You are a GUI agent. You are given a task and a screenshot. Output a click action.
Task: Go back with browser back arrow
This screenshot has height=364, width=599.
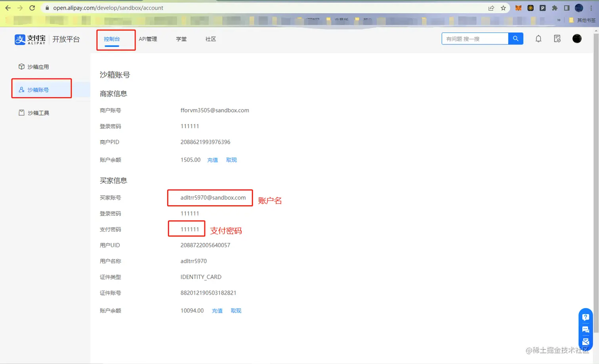pos(8,8)
